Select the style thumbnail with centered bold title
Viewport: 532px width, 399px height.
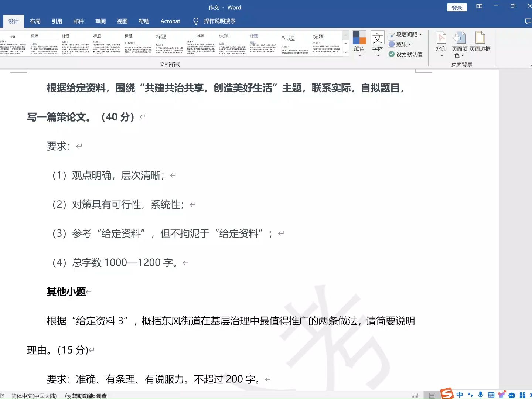pyautogui.click(x=201, y=44)
